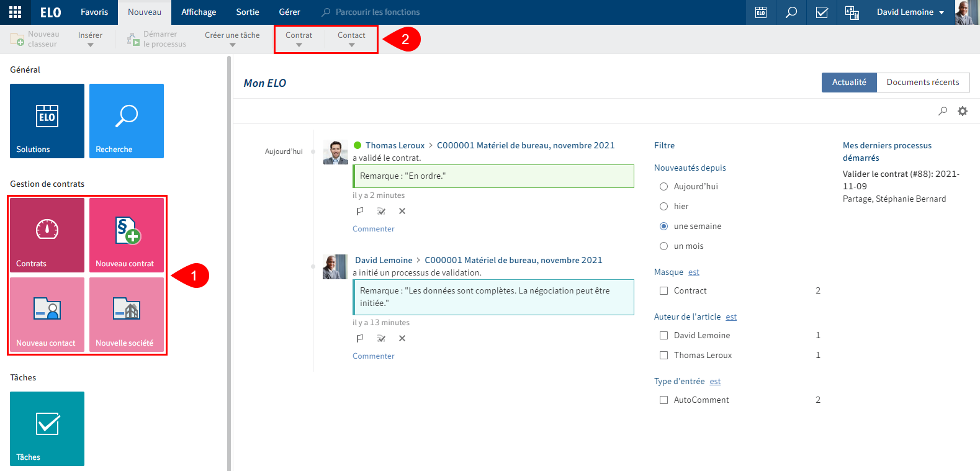Check the Thomas Leroux author filter

(x=663, y=355)
